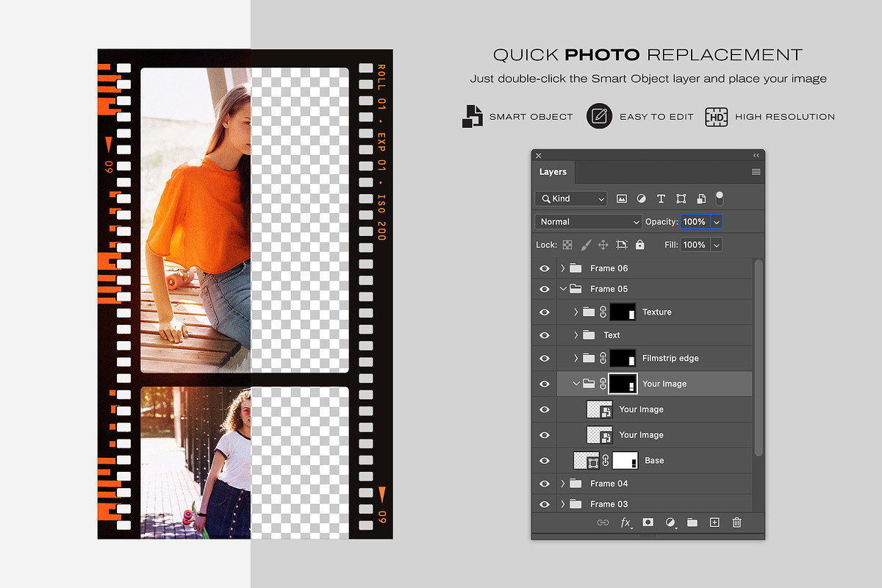The width and height of the screenshot is (882, 588).
Task: Lock position move icon
Action: (603, 245)
